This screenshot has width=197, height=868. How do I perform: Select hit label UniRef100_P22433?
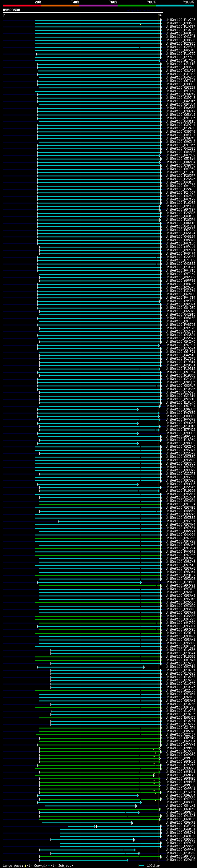[x=180, y=189]
